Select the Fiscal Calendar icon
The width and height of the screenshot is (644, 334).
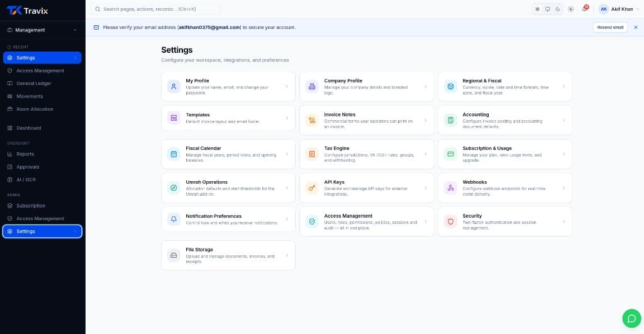tap(174, 154)
